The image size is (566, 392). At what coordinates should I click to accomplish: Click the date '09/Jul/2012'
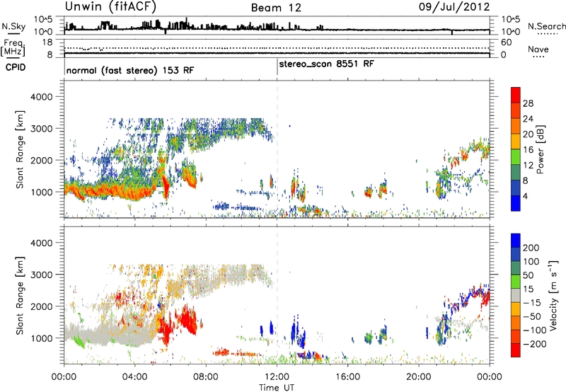tap(454, 7)
